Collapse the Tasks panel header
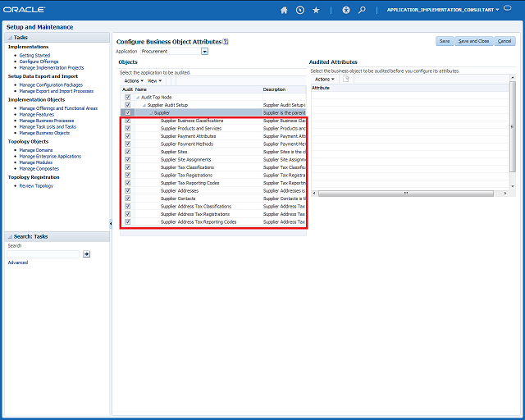 click(10, 38)
